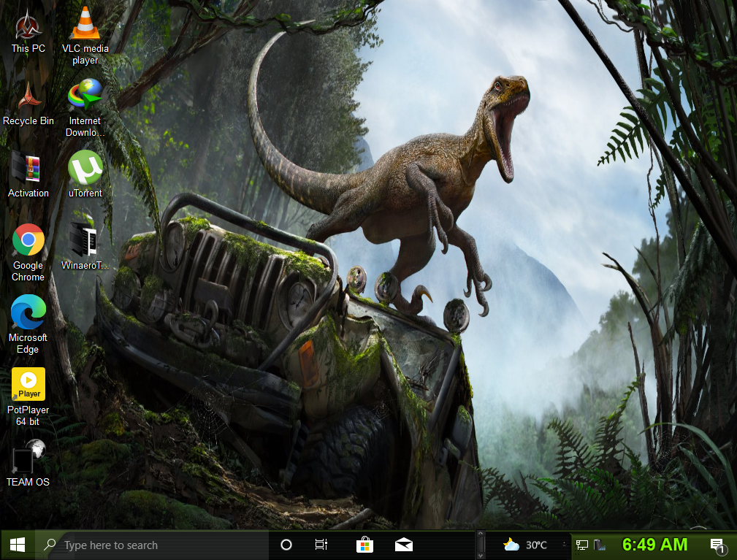Select the uTorrent desktop icon
Viewport: 737px width, 560px height.
point(85,174)
